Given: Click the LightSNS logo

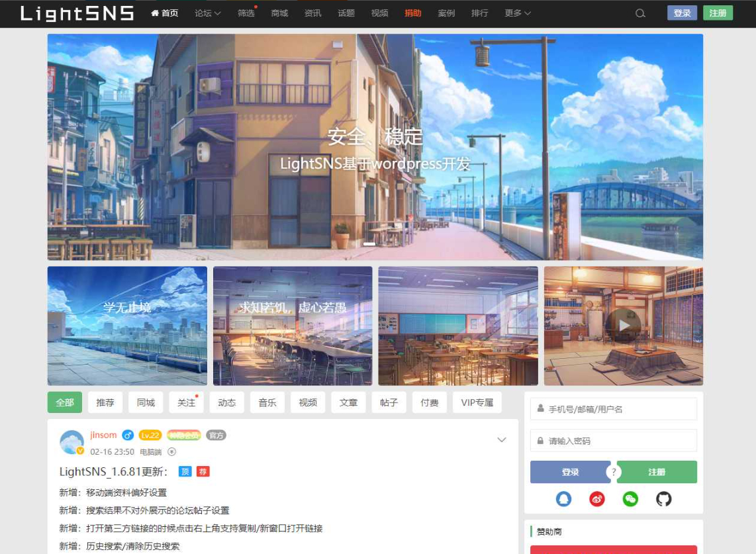Looking at the screenshot, I should 77,13.
